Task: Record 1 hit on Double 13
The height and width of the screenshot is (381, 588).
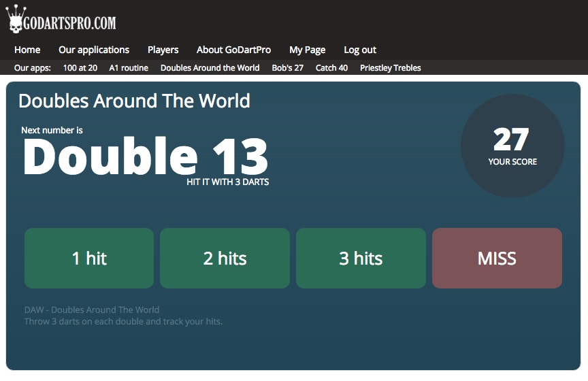Action: (x=89, y=259)
